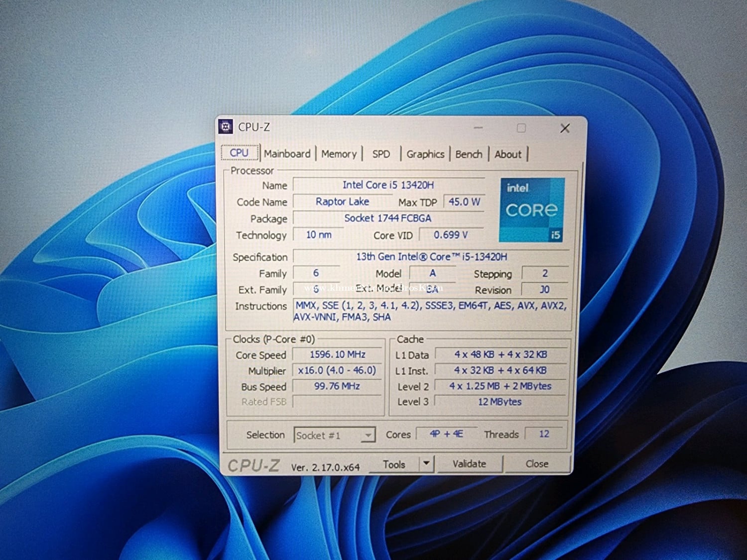View the About tab
The image size is (747, 560).
coord(507,154)
